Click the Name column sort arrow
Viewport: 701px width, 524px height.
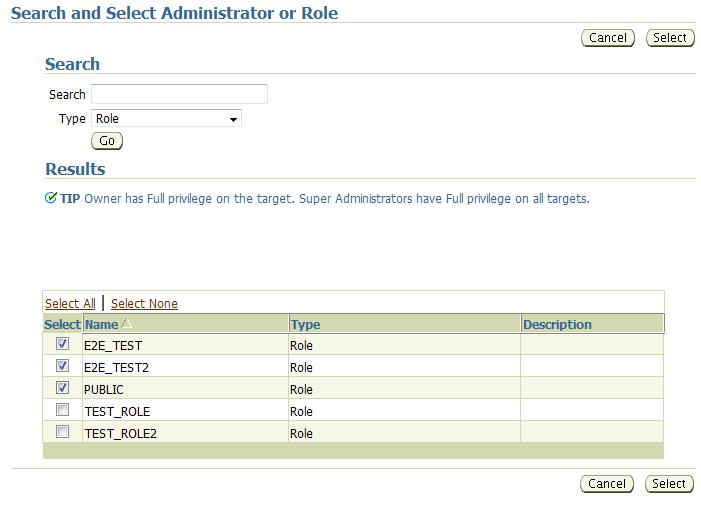pos(127,323)
